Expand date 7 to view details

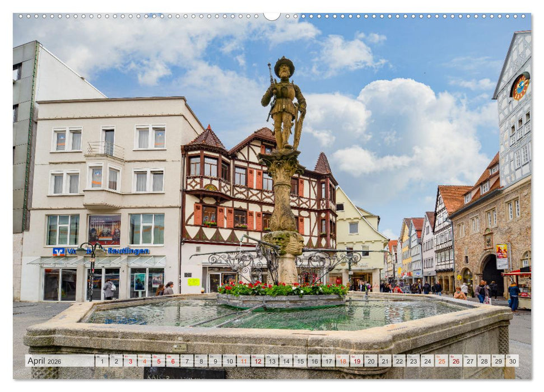pyautogui.click(x=187, y=362)
